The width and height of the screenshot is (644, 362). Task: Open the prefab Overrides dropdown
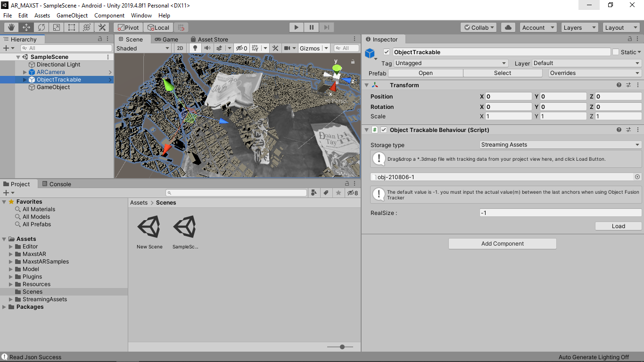tap(595, 73)
